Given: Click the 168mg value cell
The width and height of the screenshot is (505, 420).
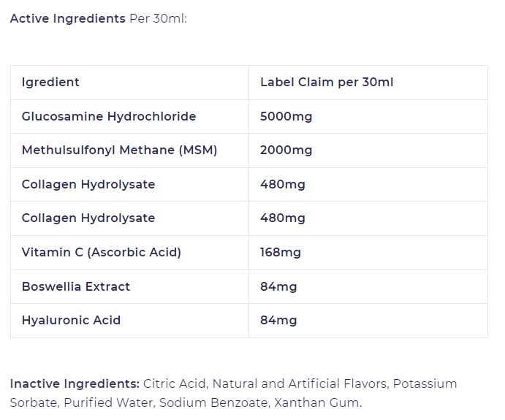Looking at the screenshot, I should (280, 253).
